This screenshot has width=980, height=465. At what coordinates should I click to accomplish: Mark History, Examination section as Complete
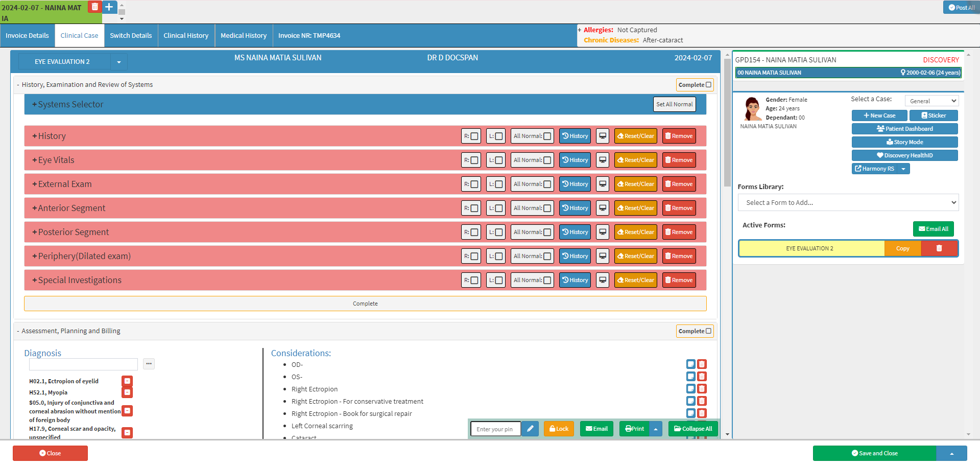coord(708,85)
